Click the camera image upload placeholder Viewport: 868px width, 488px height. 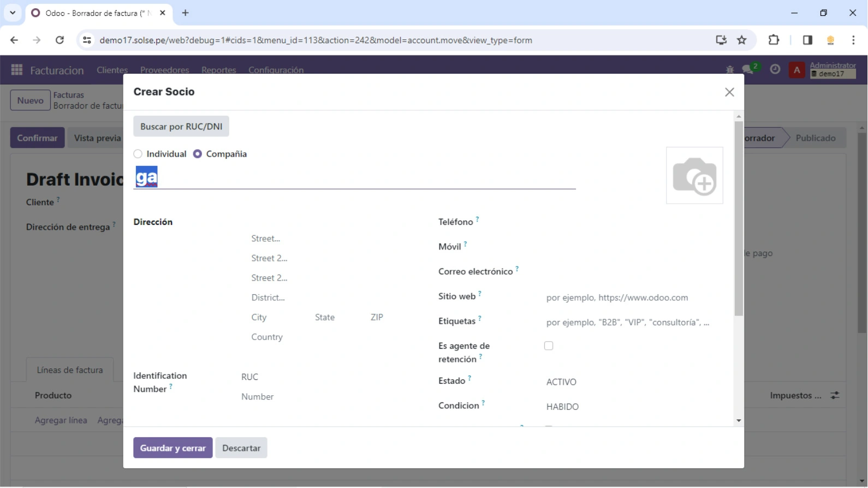coord(694,176)
